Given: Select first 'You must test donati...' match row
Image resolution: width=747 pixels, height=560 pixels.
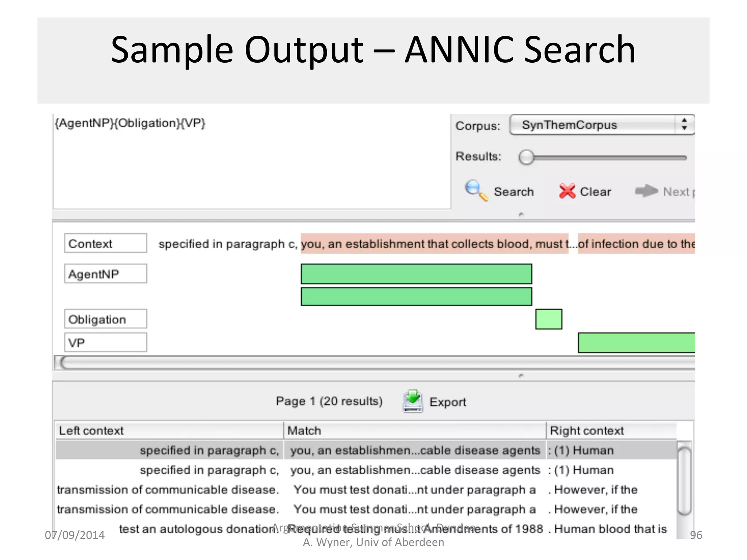Looking at the screenshot, I should click(x=415, y=490).
